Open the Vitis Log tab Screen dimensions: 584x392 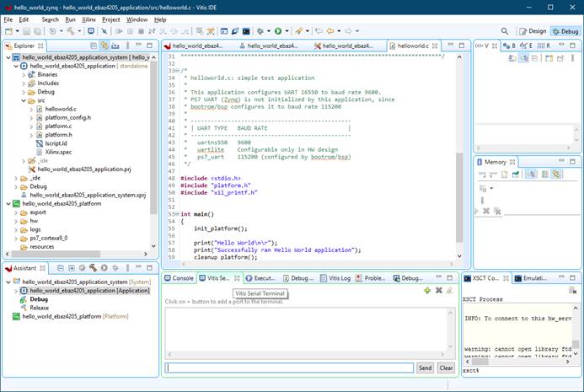(337, 277)
